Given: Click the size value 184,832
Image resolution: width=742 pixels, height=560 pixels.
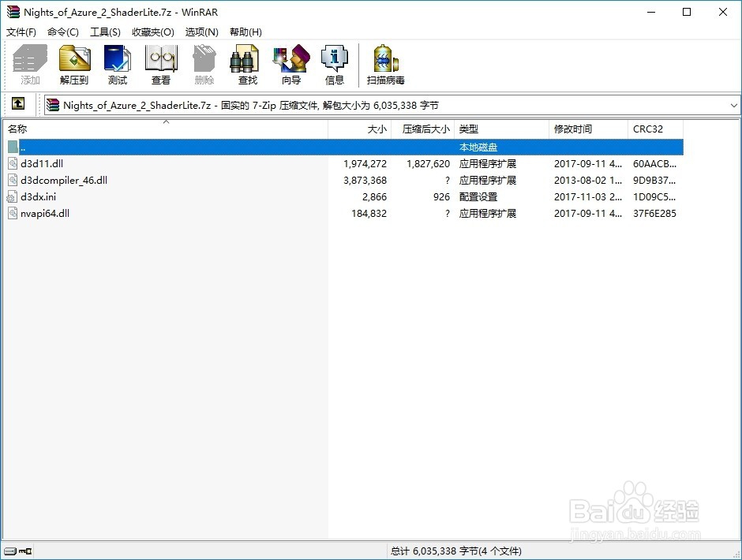Looking at the screenshot, I should [x=369, y=213].
